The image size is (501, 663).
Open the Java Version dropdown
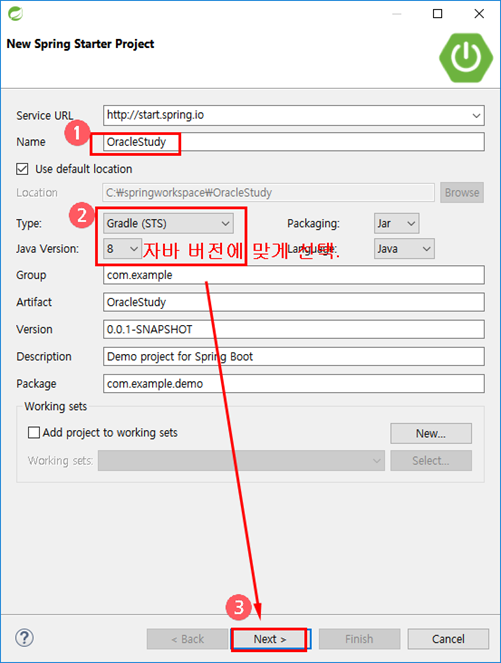(122, 249)
